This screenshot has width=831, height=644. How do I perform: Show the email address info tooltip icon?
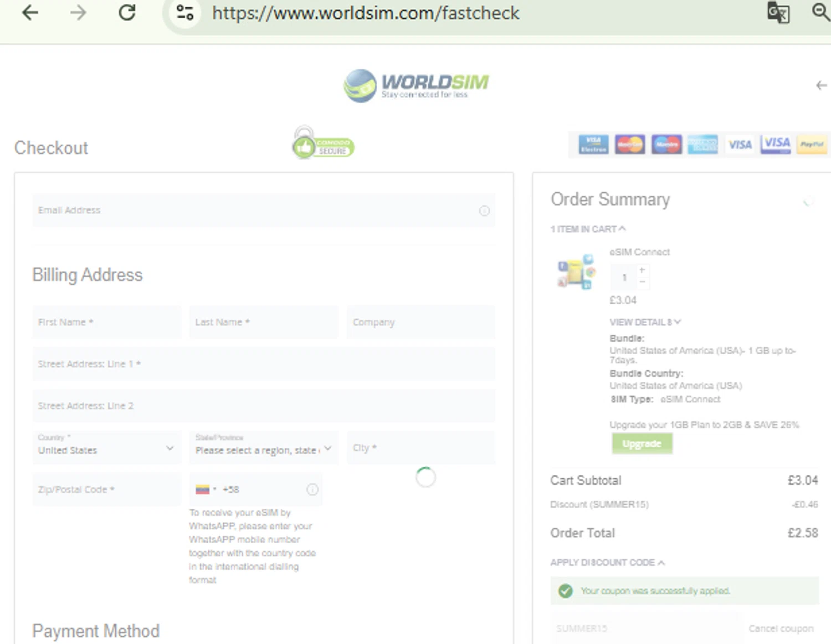click(484, 211)
